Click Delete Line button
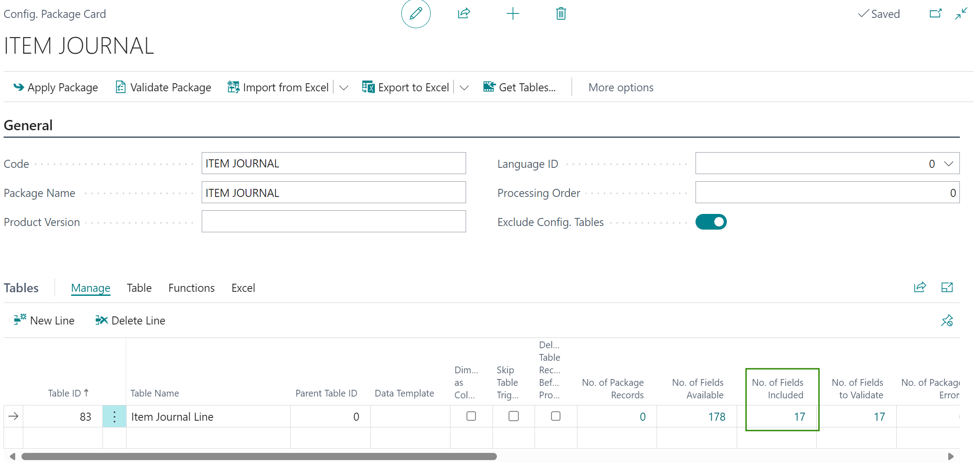 (130, 320)
